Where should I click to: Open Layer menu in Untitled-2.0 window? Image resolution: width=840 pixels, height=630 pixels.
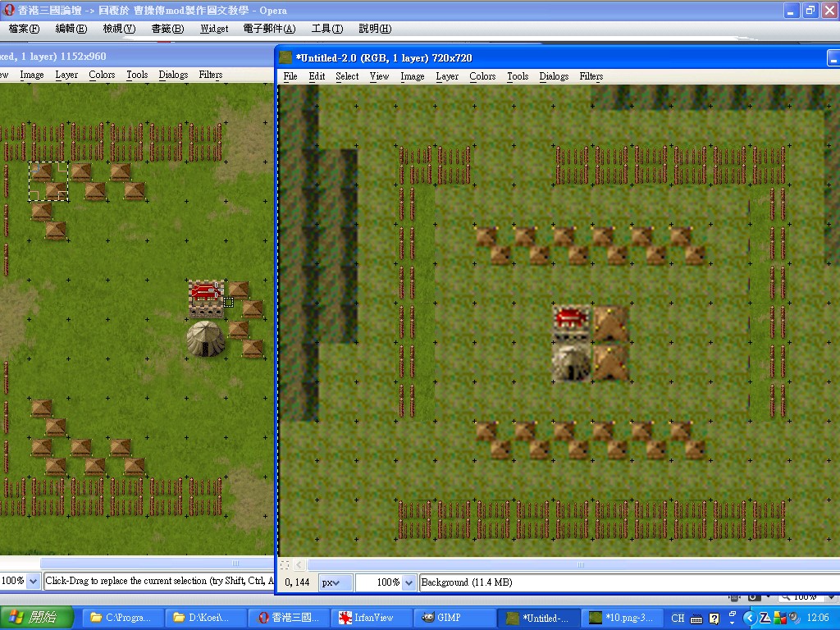(x=447, y=76)
